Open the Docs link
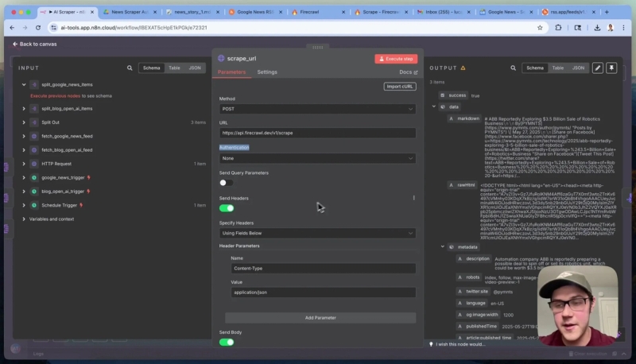 408,72
